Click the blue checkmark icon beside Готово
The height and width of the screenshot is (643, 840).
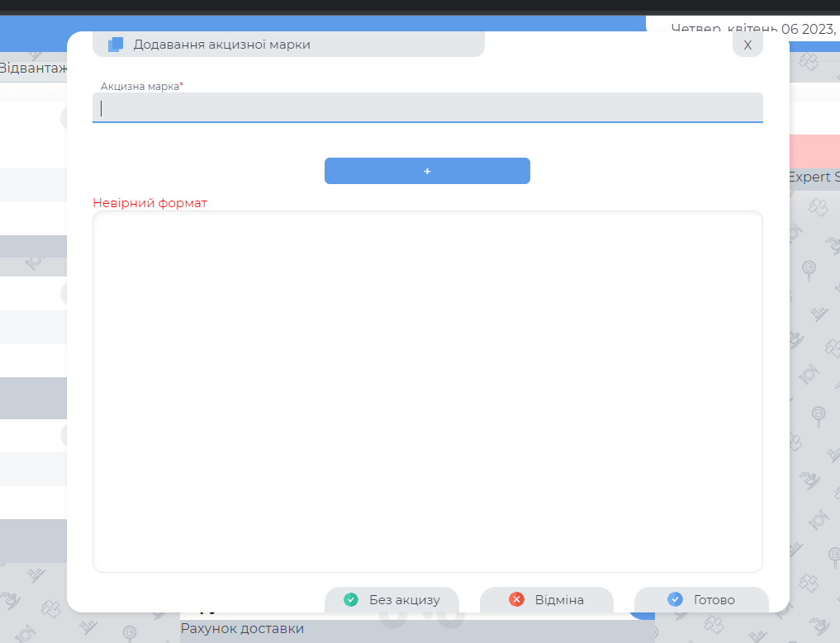click(675, 600)
